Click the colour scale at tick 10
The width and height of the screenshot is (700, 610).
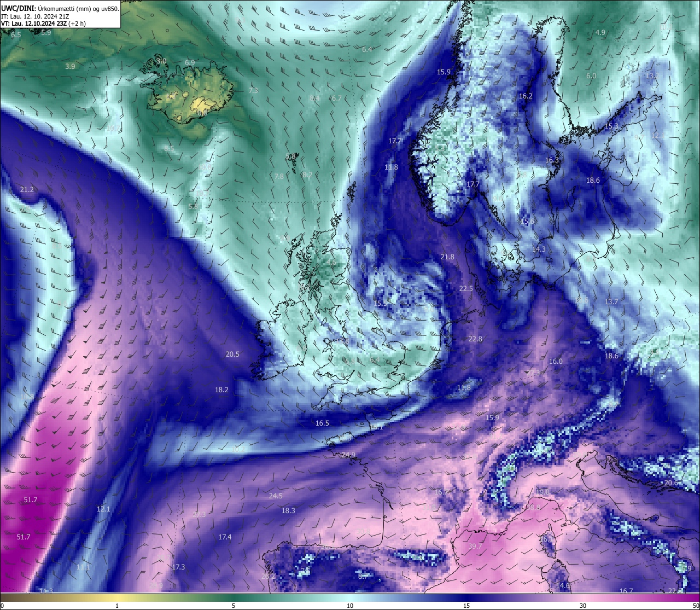click(x=350, y=606)
